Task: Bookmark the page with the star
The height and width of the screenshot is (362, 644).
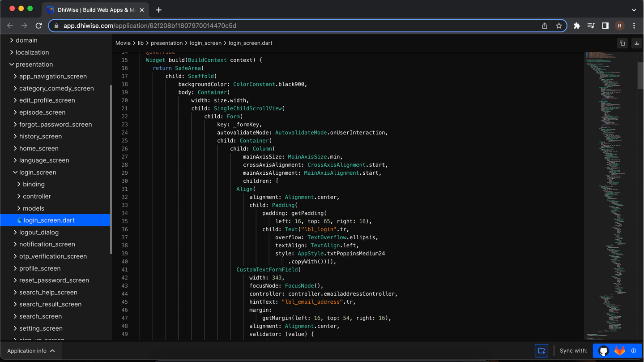Action: click(x=559, y=26)
